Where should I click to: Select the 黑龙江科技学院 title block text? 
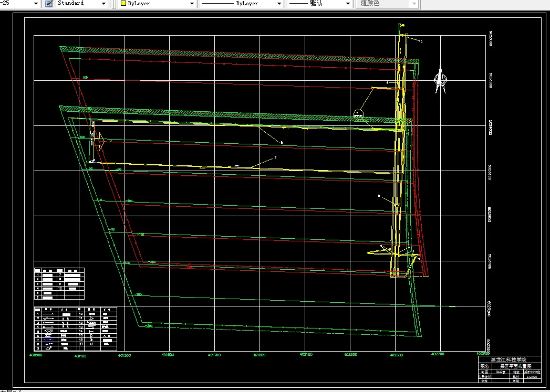[509, 360]
